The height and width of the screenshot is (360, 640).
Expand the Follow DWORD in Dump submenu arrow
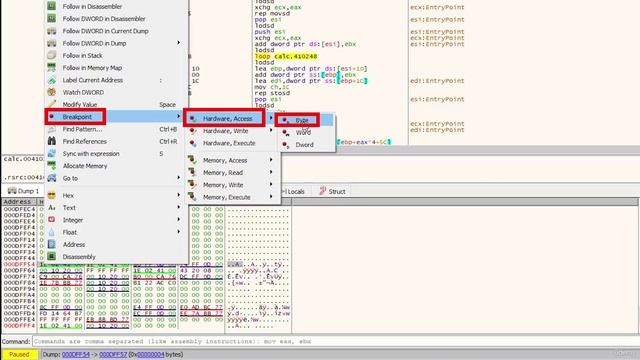178,42
